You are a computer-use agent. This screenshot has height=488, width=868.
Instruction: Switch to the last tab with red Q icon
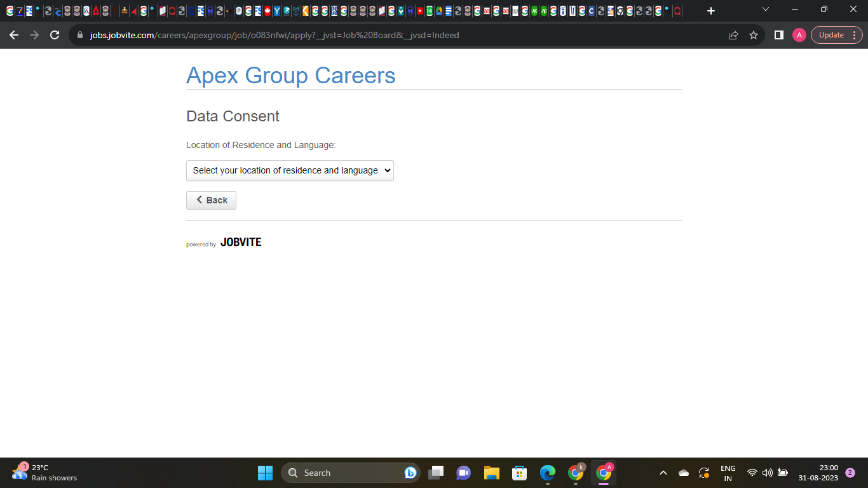[677, 11]
